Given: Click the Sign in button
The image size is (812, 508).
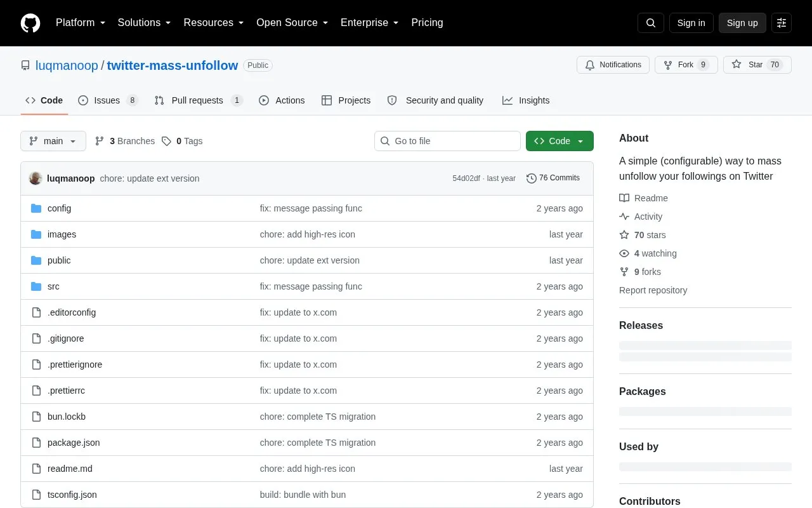Looking at the screenshot, I should tap(691, 23).
